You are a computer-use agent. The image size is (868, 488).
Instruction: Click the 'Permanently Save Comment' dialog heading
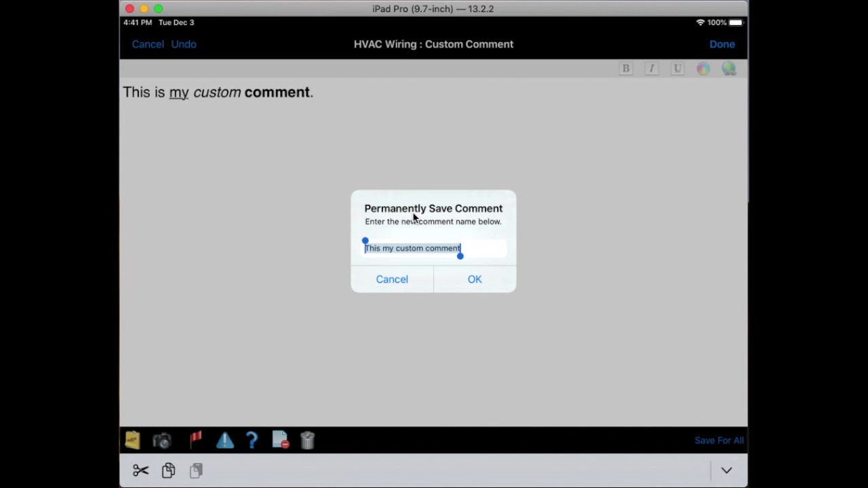pyautogui.click(x=433, y=208)
